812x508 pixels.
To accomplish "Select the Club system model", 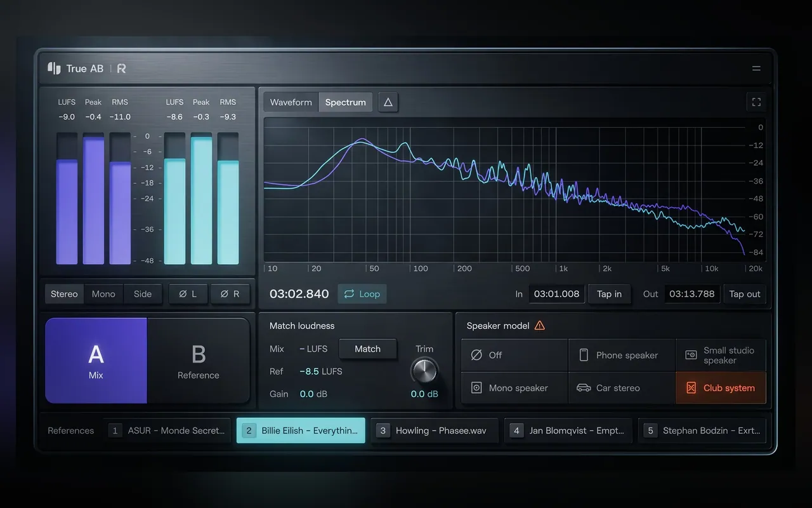I will click(x=721, y=388).
